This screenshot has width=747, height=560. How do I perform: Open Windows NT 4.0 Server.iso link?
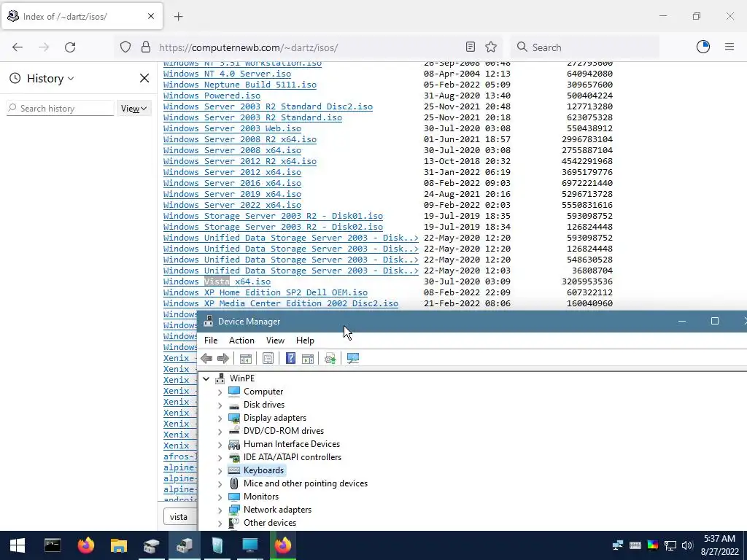[x=227, y=74]
